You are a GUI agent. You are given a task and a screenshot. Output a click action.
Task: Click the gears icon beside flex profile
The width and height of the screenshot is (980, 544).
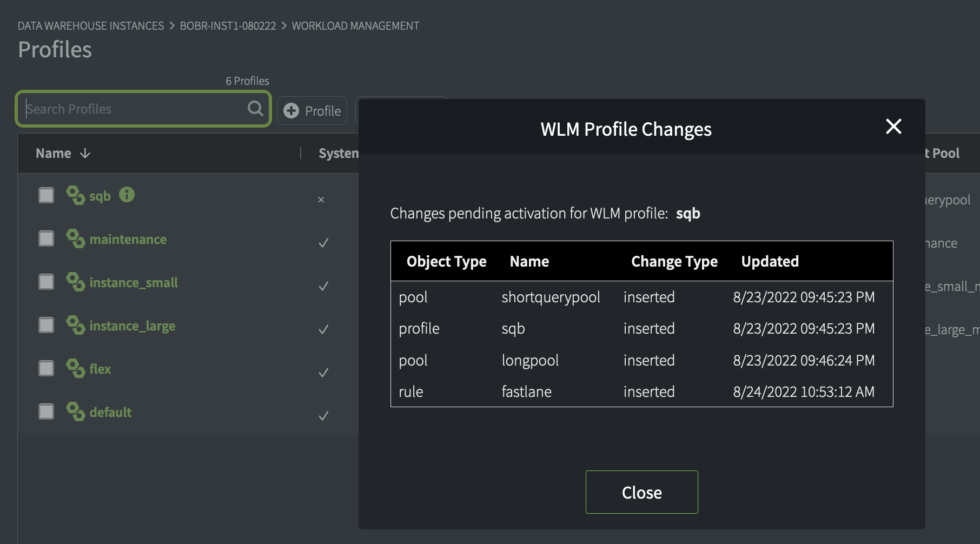tap(75, 368)
